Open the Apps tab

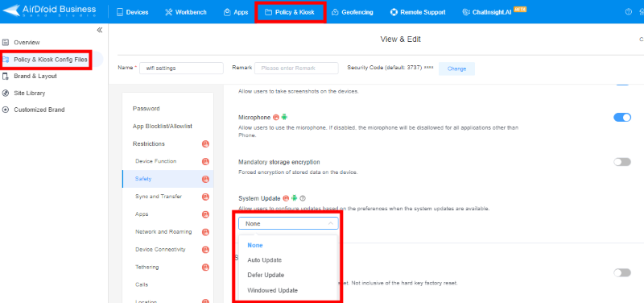tap(236, 12)
